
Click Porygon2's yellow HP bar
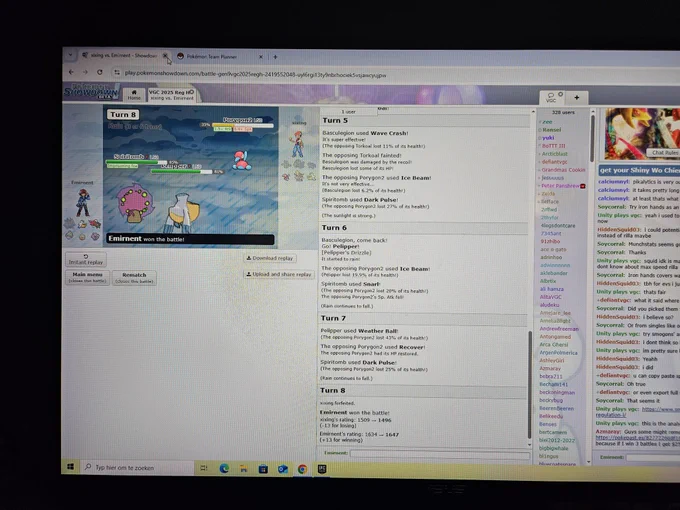click(243, 125)
